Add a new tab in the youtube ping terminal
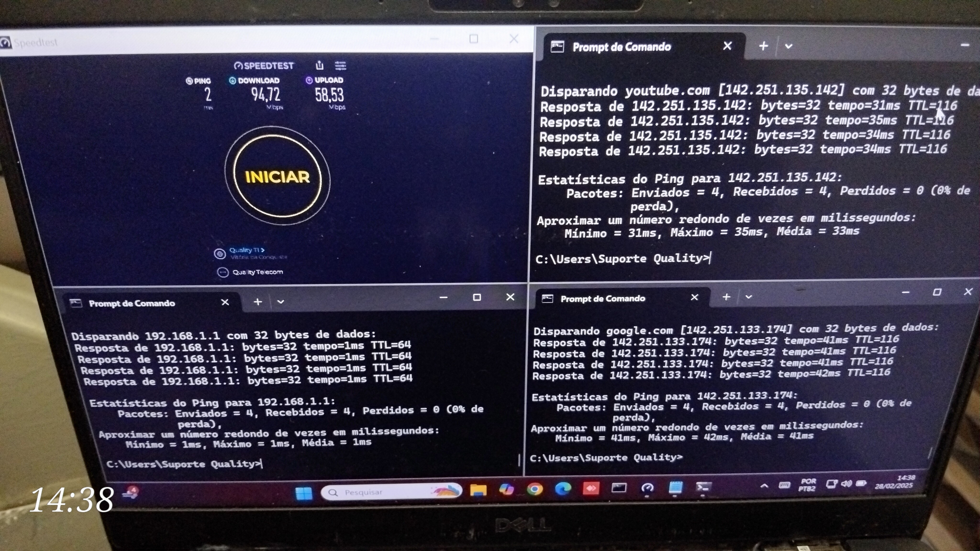 tap(763, 46)
